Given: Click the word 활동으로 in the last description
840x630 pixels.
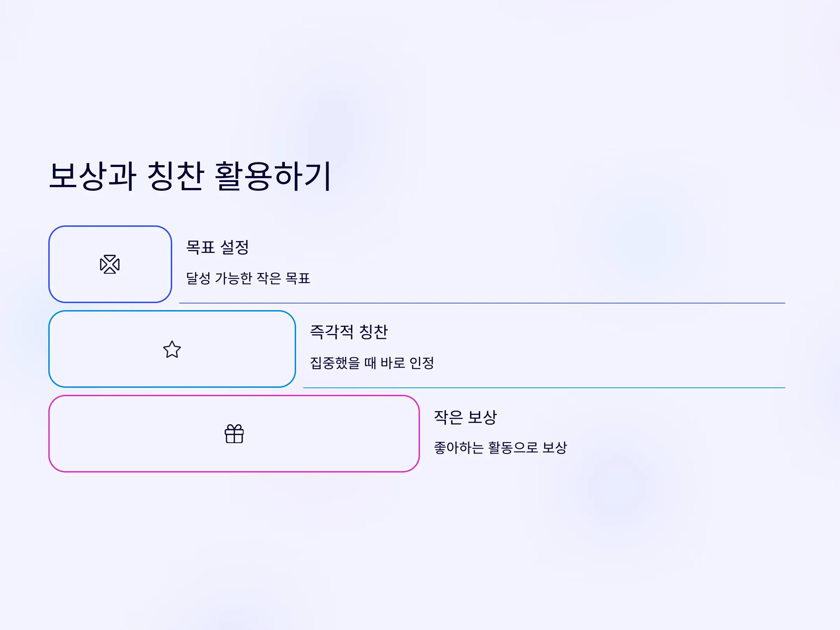Looking at the screenshot, I should coord(513,447).
